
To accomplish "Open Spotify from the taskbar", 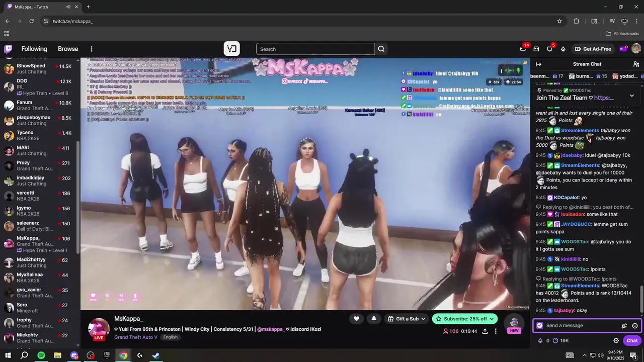I will tap(41, 355).
